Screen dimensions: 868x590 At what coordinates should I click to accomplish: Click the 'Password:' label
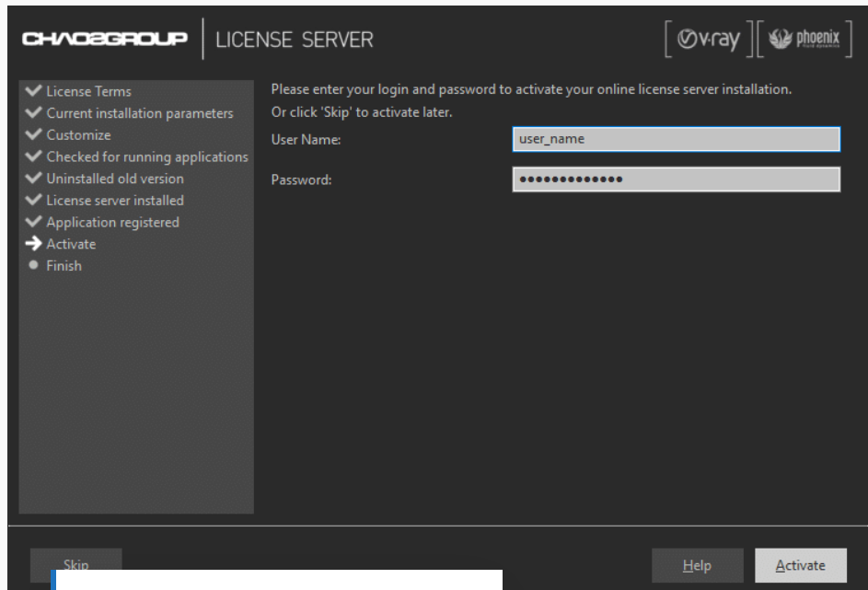(301, 179)
